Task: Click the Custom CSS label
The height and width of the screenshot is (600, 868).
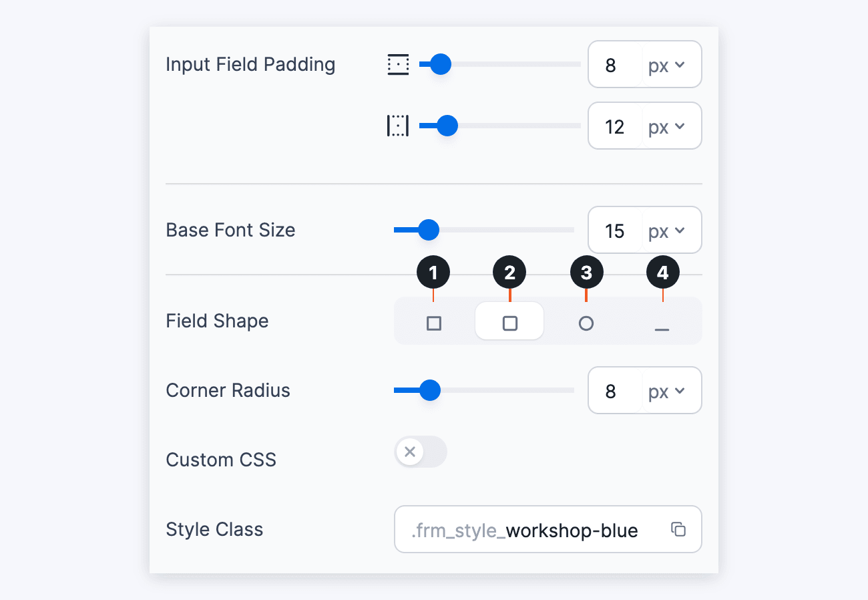Action: coord(221,460)
